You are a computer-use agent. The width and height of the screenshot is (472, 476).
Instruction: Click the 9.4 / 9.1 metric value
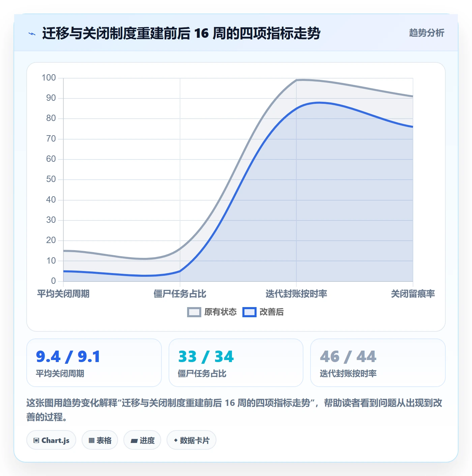pyautogui.click(x=68, y=357)
